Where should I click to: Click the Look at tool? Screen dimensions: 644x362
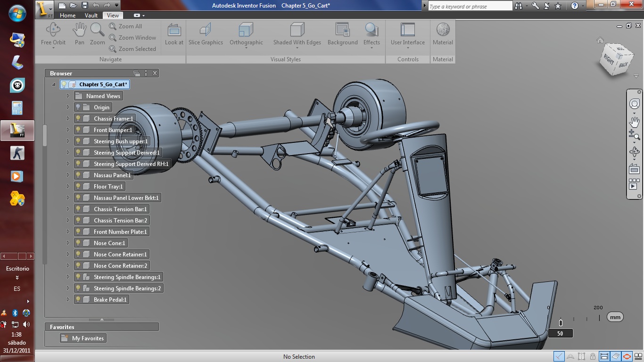point(173,33)
